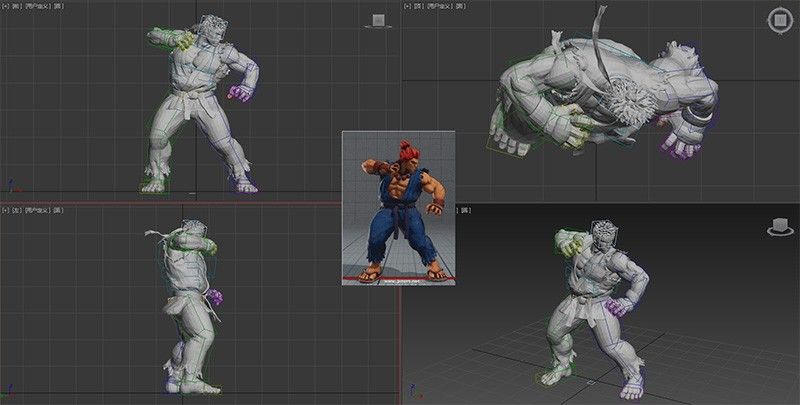Viewport: 800px width, 405px height.
Task: Open the [+] menu of top-down viewport
Action: [407, 6]
